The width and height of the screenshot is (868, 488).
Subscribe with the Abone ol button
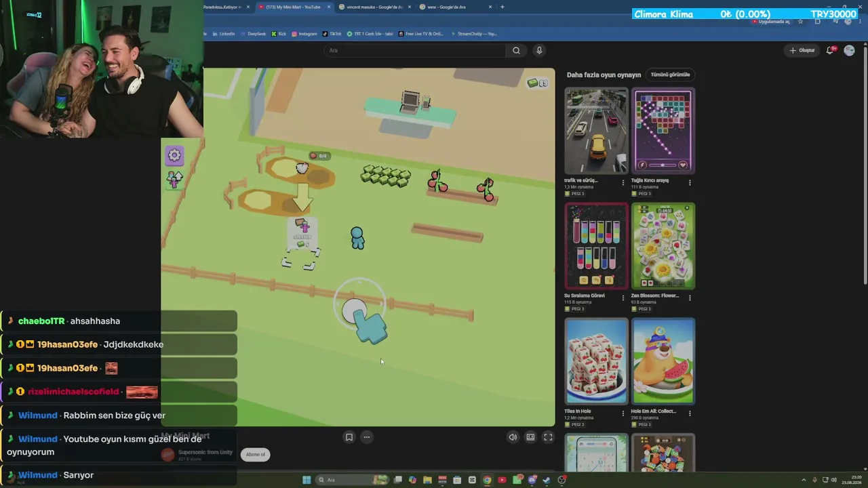pos(256,454)
